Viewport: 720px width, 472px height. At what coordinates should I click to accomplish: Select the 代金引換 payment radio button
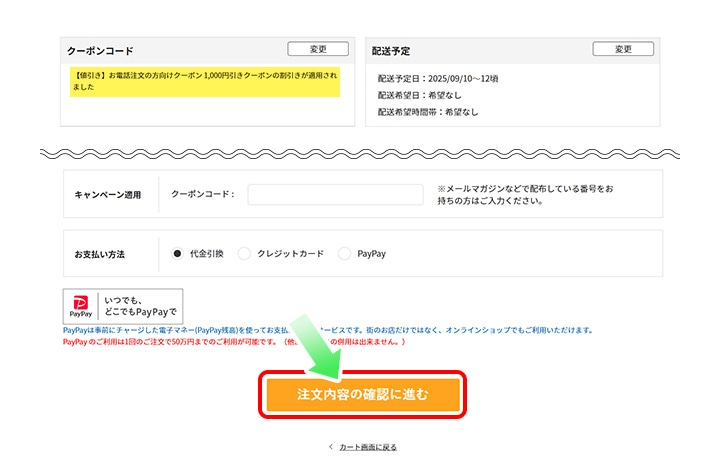(x=178, y=254)
